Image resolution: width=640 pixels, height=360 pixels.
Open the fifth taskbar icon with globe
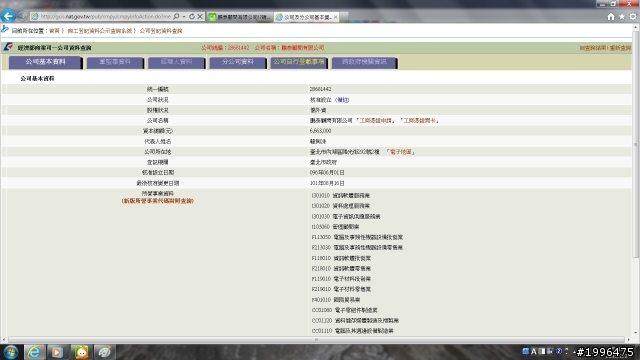[x=104, y=352]
